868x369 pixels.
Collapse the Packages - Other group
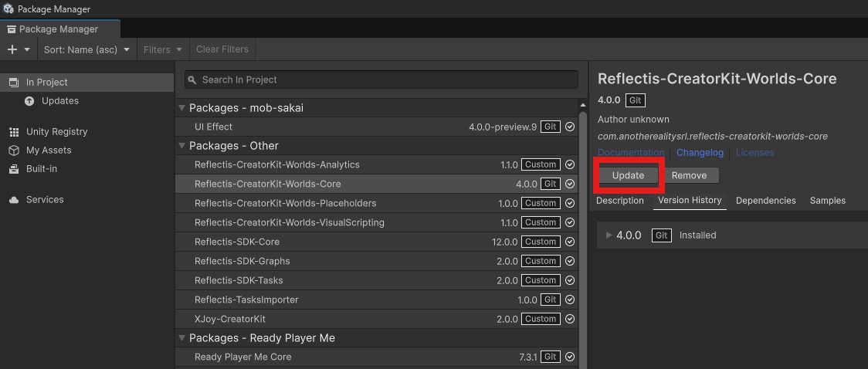[x=182, y=146]
